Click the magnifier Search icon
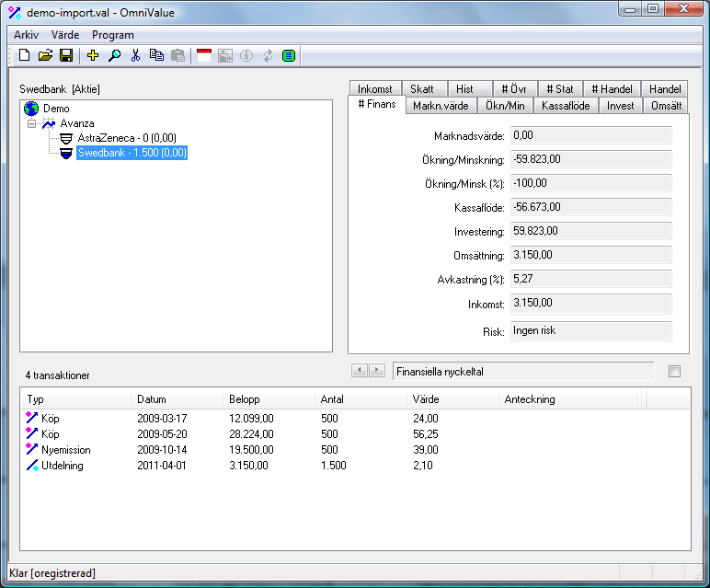This screenshot has height=588, width=710. tap(114, 56)
